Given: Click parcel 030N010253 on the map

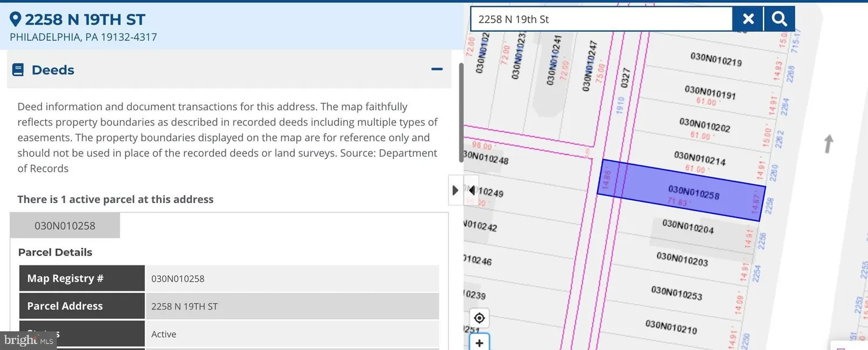Looking at the screenshot, I should click(x=676, y=292).
